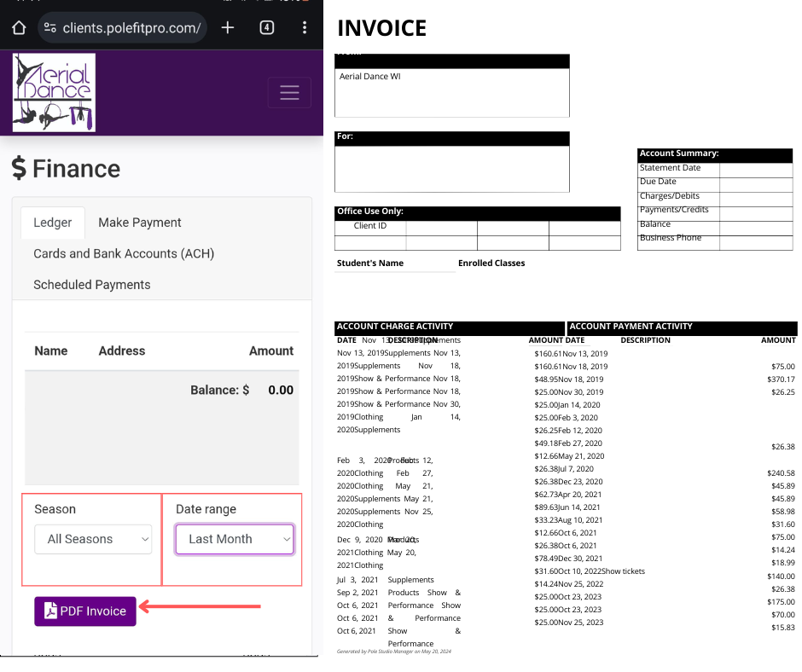Focus the clients.polefitpro.com address bar
The image size is (802, 672).
click(131, 28)
